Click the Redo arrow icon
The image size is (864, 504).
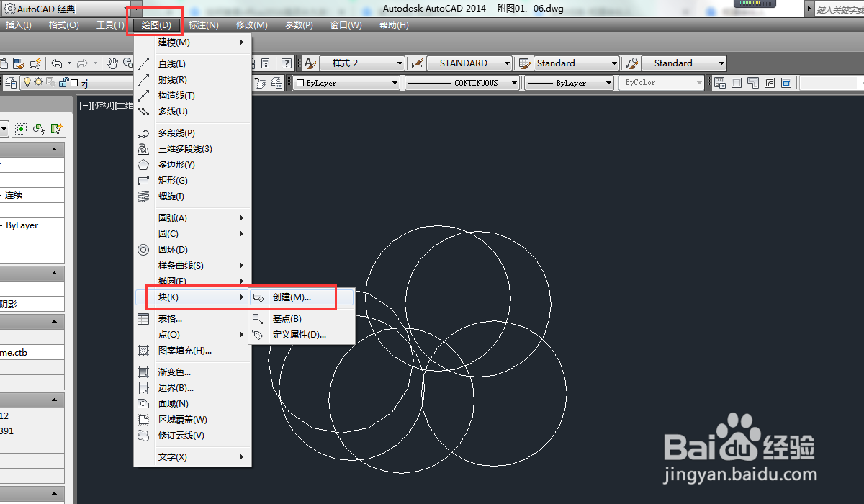82,63
